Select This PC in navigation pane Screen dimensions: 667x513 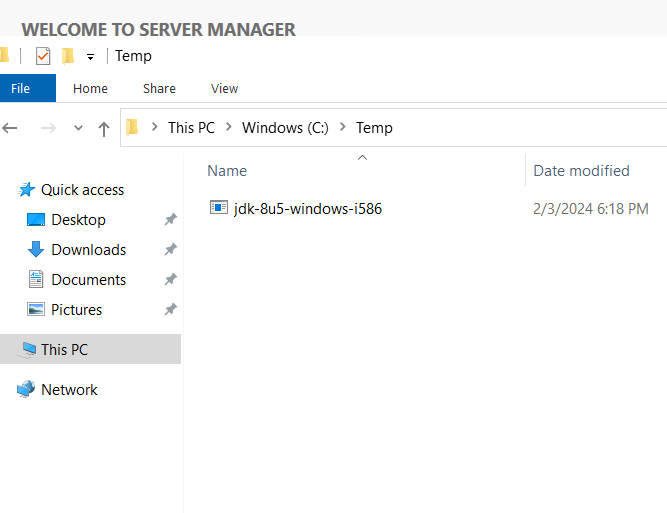click(x=65, y=350)
